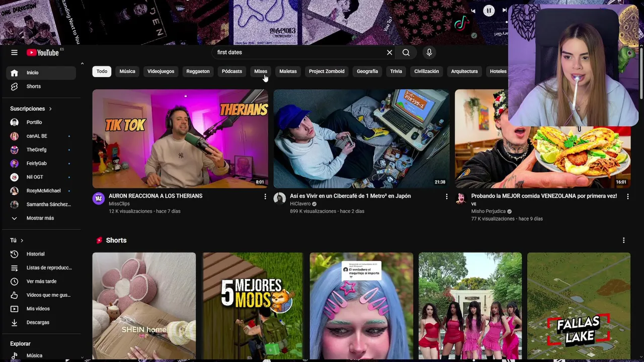Open options menu for Cibercafé video
644x362 pixels.
(446, 197)
